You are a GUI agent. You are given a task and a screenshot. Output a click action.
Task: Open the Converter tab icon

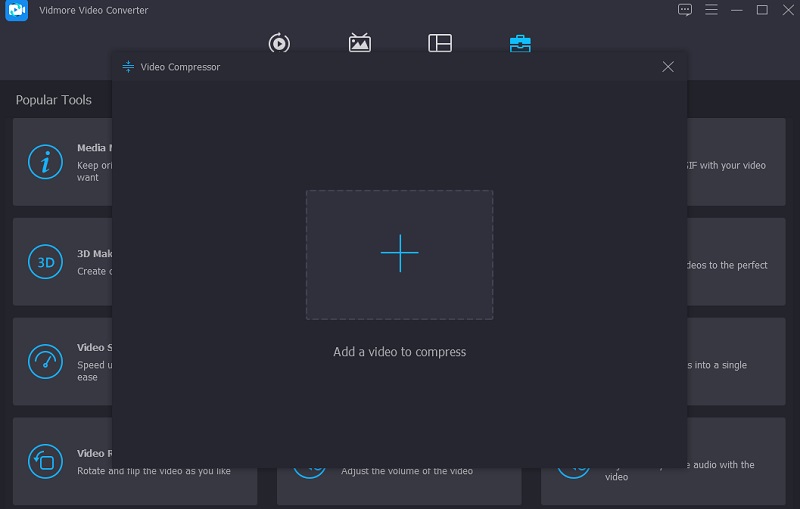coord(279,43)
